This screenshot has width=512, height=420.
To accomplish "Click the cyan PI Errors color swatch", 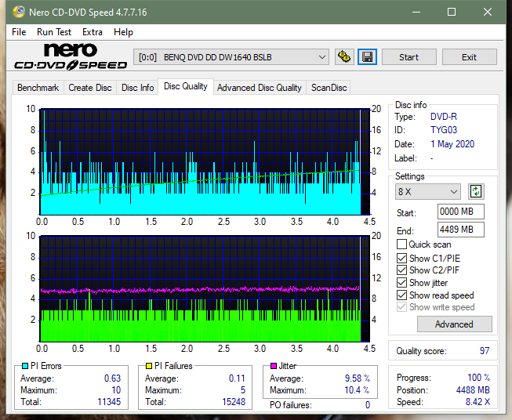I will point(24,366).
